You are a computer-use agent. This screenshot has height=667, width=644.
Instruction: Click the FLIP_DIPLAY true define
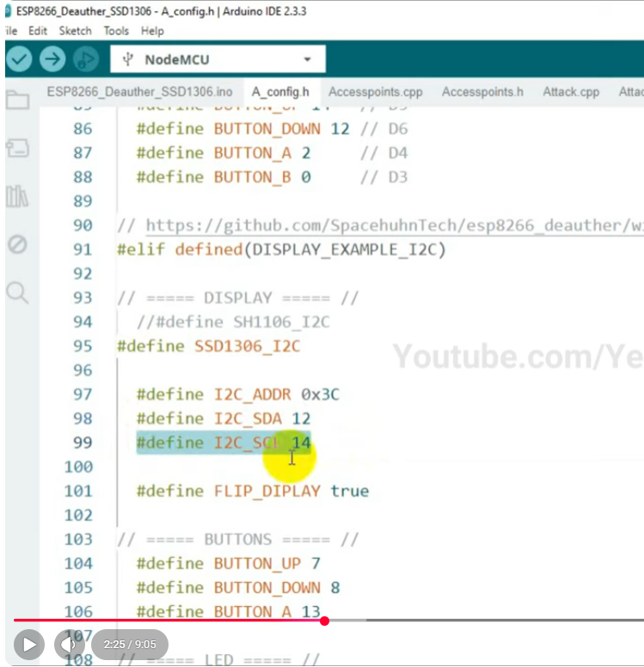[x=253, y=492]
